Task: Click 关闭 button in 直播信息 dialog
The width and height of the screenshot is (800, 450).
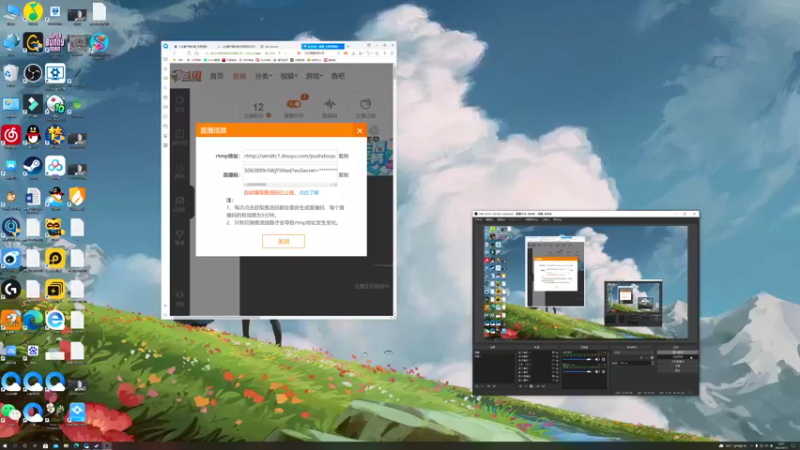Action: click(x=284, y=241)
